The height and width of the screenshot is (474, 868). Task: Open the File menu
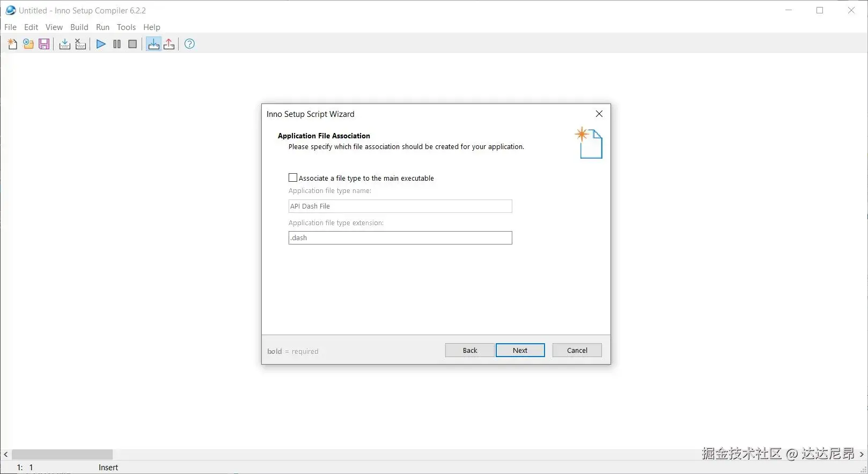[x=10, y=27]
